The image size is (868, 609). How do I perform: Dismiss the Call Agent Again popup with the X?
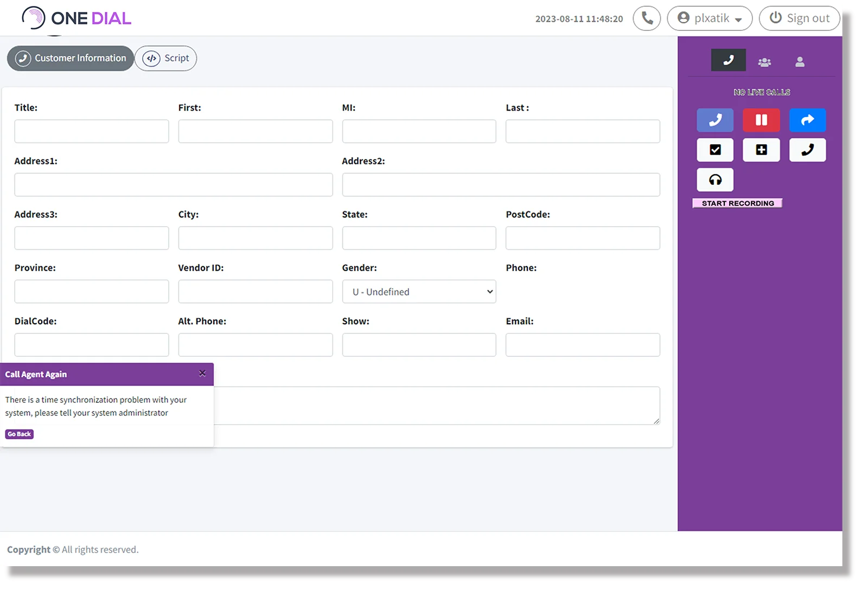(202, 373)
